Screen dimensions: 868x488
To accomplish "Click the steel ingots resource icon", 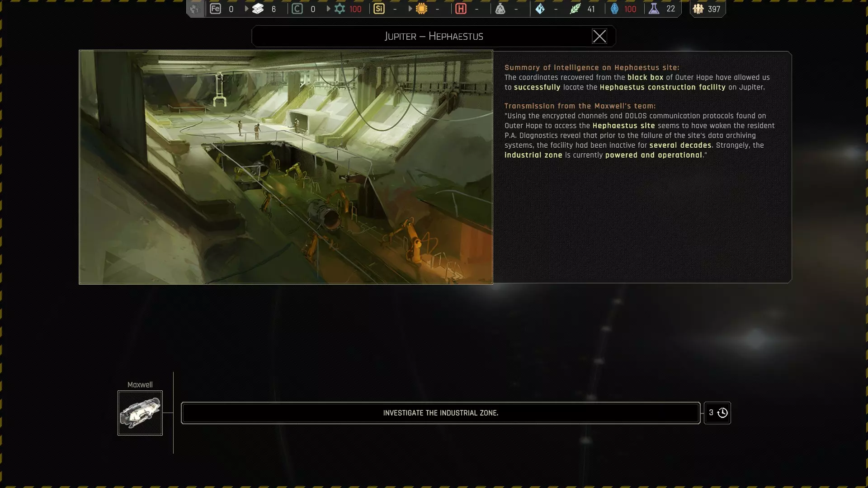I will tap(258, 9).
